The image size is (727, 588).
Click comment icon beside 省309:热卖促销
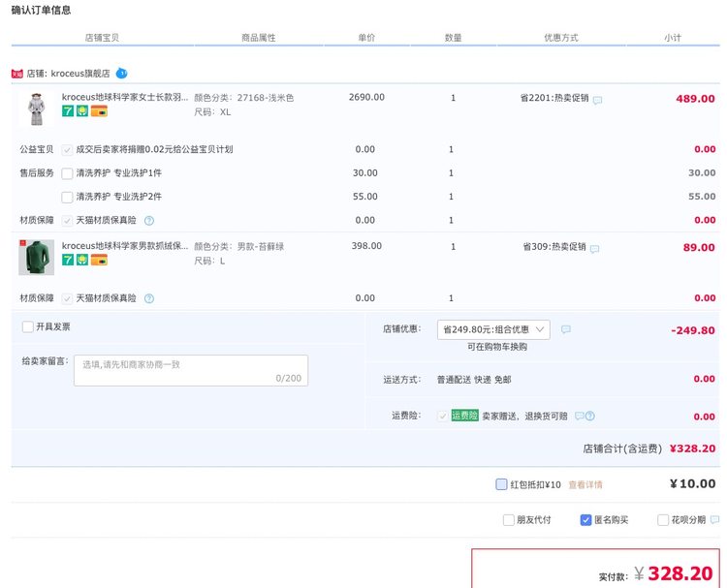(x=594, y=249)
